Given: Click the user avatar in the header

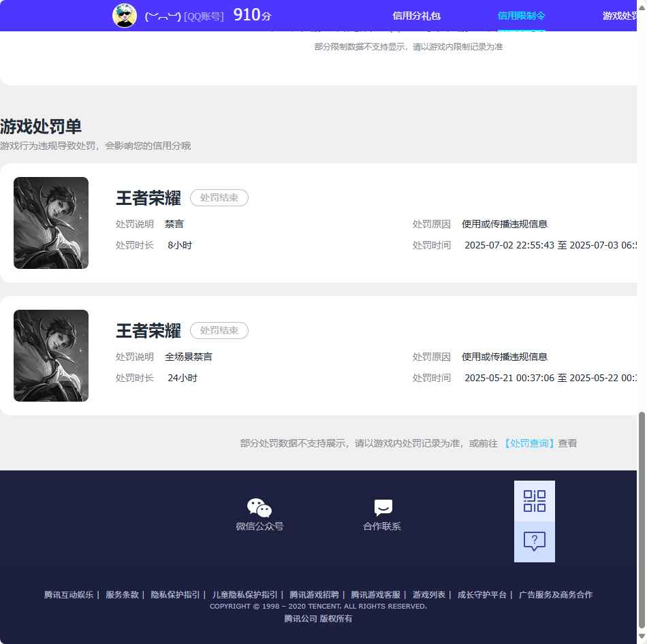Looking at the screenshot, I should pos(125,16).
